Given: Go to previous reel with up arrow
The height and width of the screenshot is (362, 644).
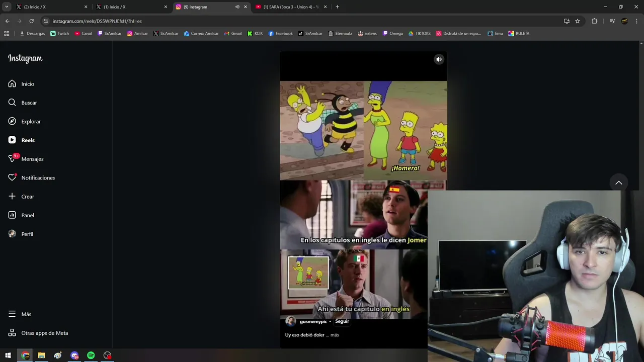Looking at the screenshot, I should [619, 183].
